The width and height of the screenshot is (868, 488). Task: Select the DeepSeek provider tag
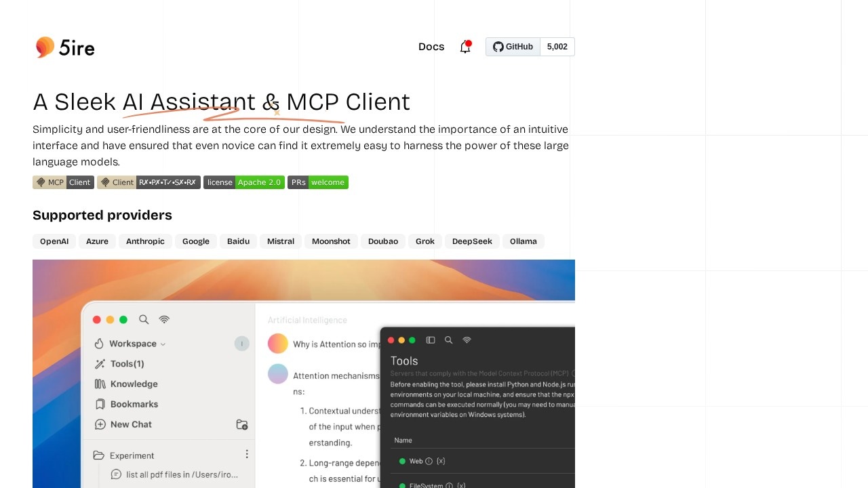(x=472, y=241)
